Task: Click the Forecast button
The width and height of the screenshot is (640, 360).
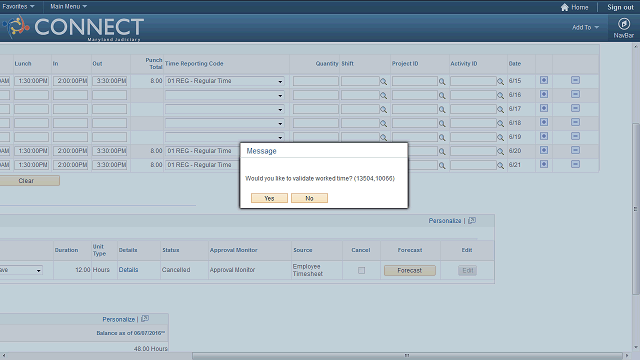Action: [409, 270]
